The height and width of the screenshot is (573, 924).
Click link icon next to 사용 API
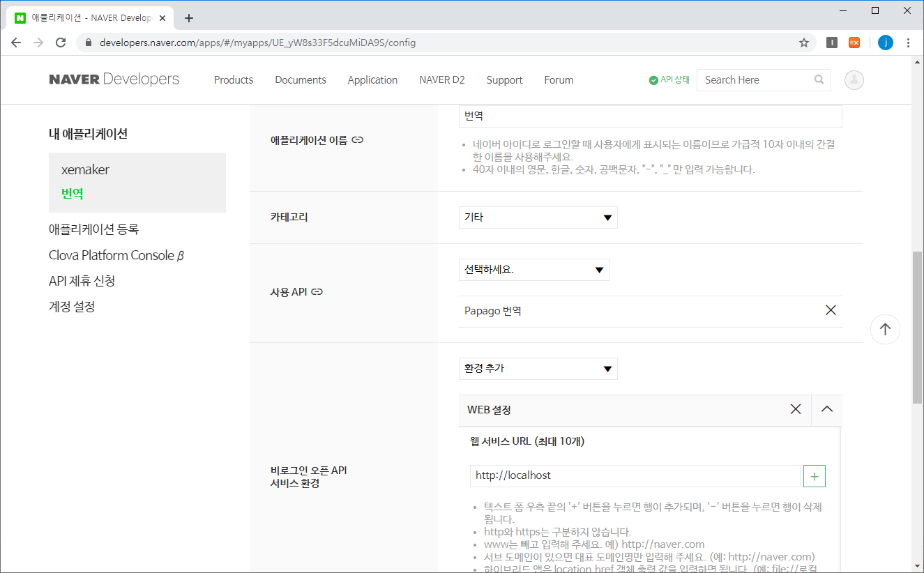[x=317, y=291]
